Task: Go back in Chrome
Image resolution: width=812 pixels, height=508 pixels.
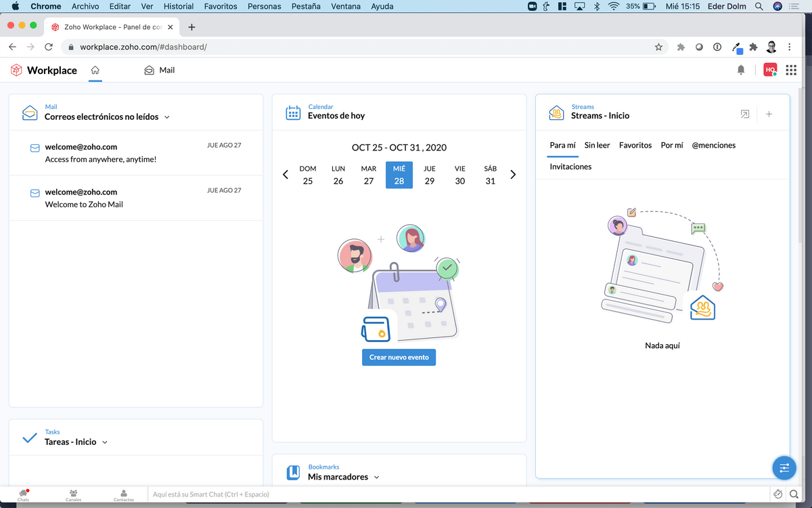Action: point(12,47)
